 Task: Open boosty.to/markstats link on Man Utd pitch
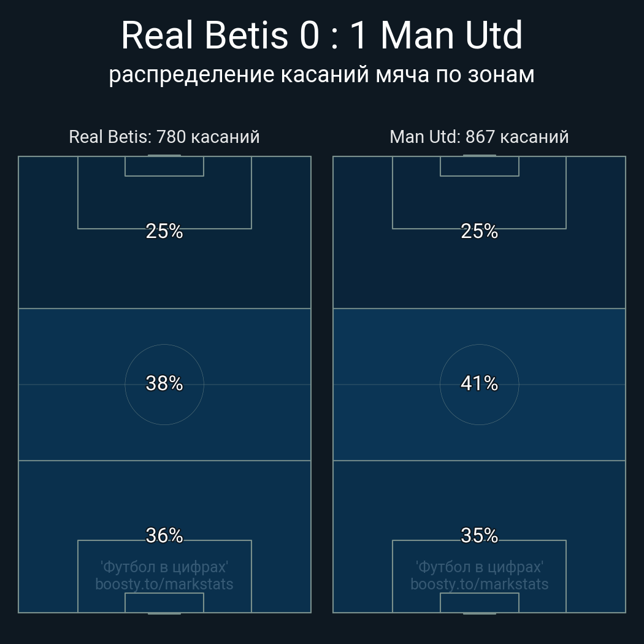click(479, 584)
